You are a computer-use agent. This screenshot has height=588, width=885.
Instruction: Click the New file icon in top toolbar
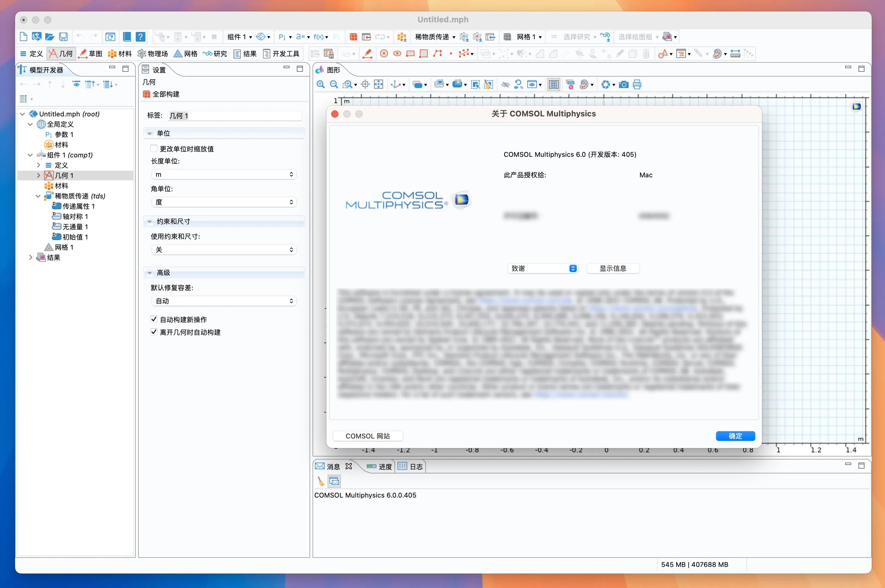23,37
